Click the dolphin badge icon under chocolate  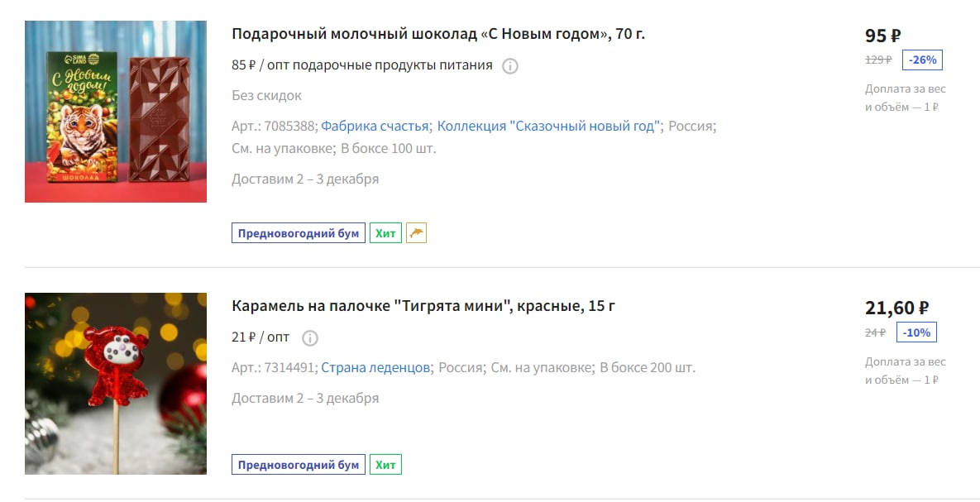tap(416, 233)
